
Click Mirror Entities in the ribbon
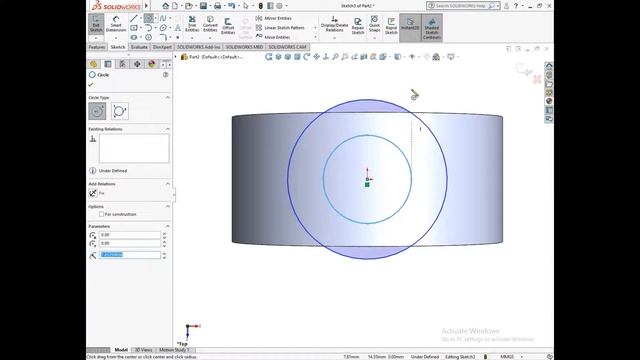pos(273,18)
